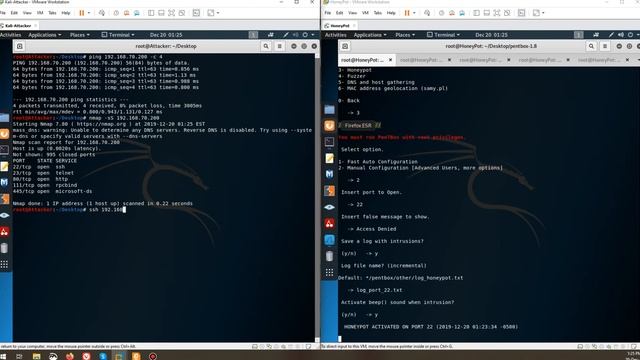Open Help menu in HoneyPot VMware window

coord(391,13)
